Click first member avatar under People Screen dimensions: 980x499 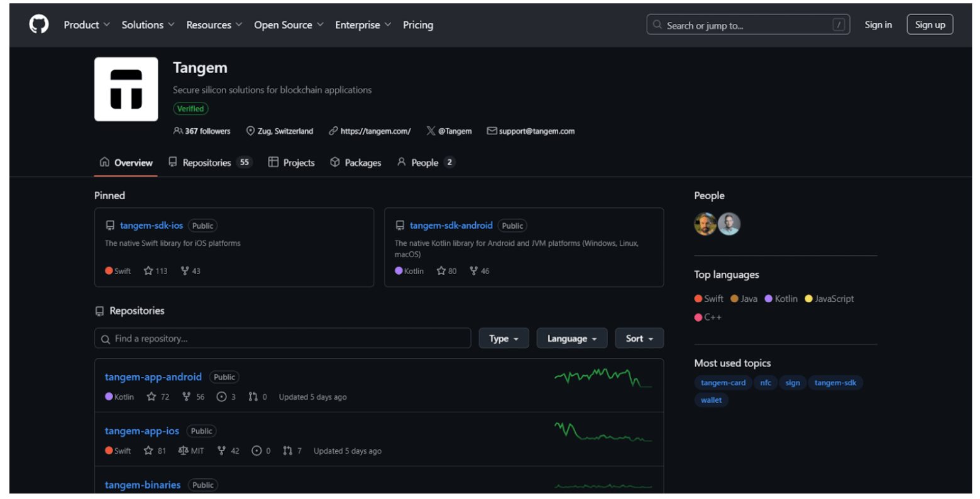tap(705, 224)
